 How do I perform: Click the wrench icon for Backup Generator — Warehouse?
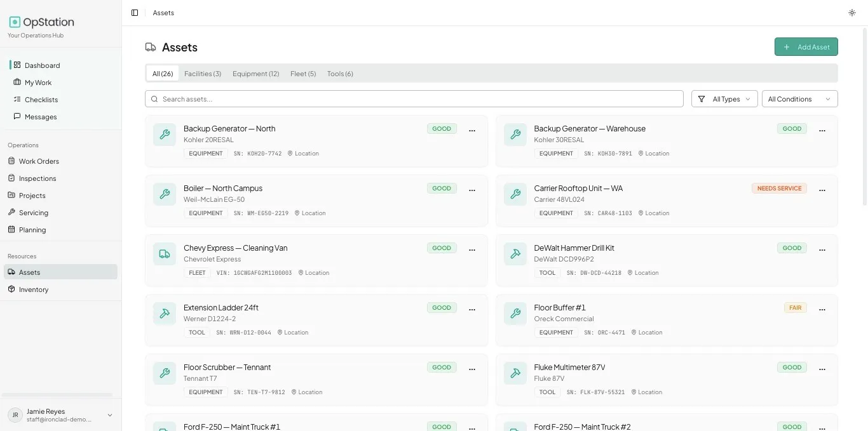pyautogui.click(x=515, y=135)
